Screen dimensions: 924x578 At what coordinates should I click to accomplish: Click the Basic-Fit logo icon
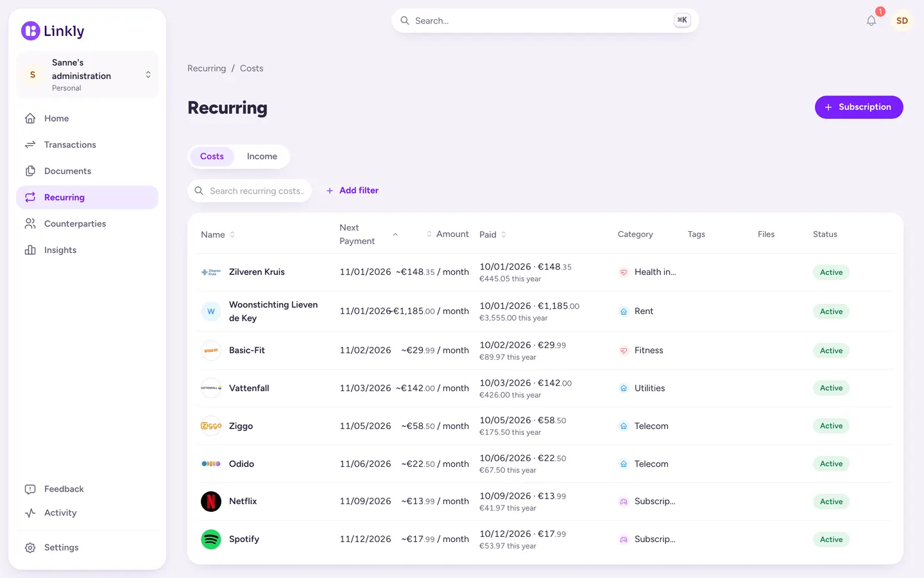(x=211, y=351)
